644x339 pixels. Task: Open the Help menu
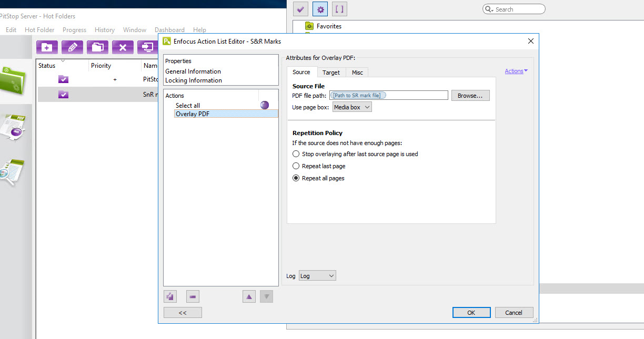pos(199,30)
